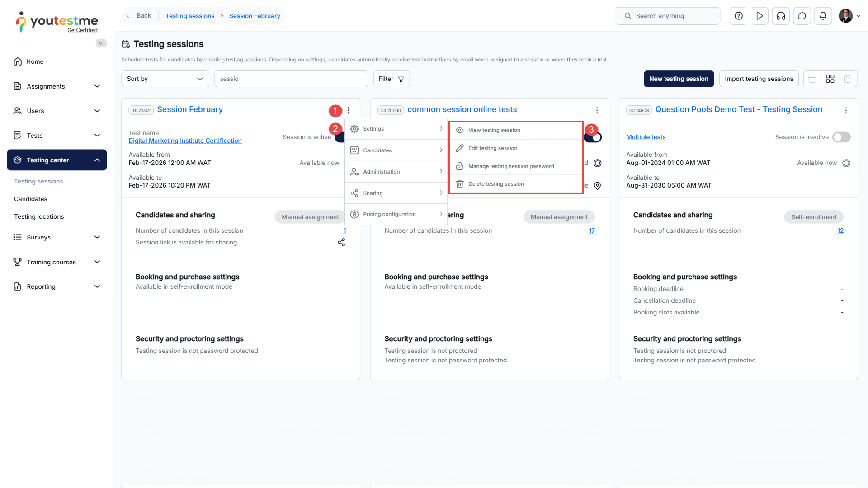Click the headset support icon
The image size is (868, 488).
point(781,16)
